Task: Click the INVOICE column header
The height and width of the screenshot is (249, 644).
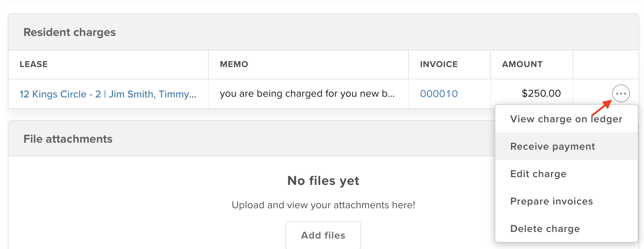Action: tap(439, 64)
